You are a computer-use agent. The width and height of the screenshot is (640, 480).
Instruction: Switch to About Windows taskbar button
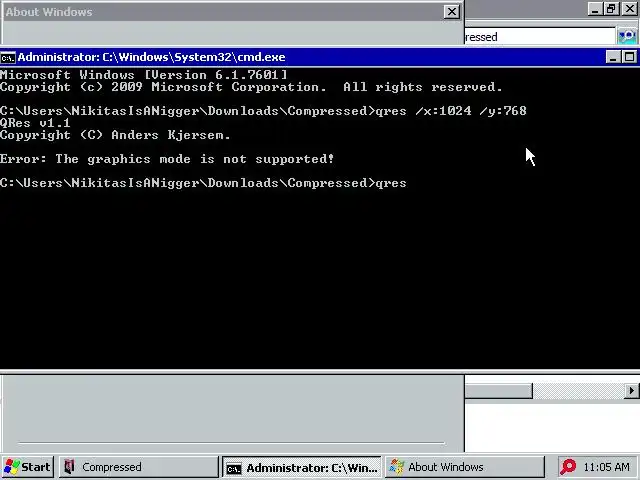tap(465, 467)
